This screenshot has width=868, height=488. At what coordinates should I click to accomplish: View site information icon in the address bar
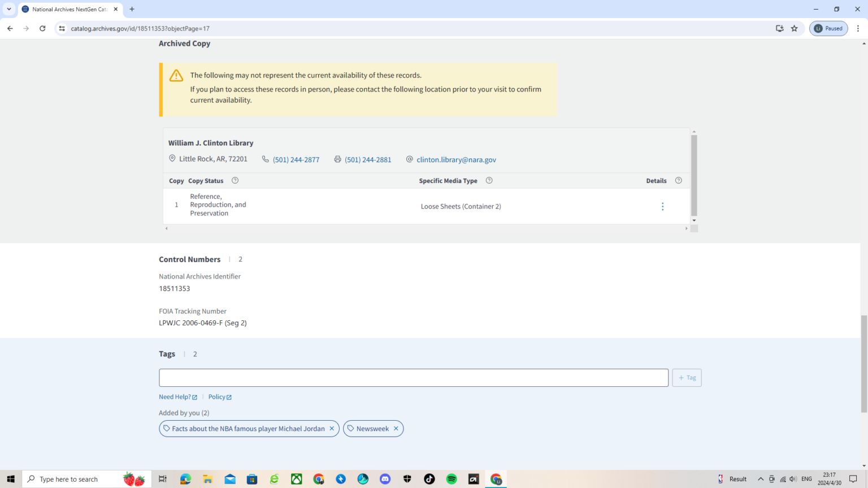62,28
